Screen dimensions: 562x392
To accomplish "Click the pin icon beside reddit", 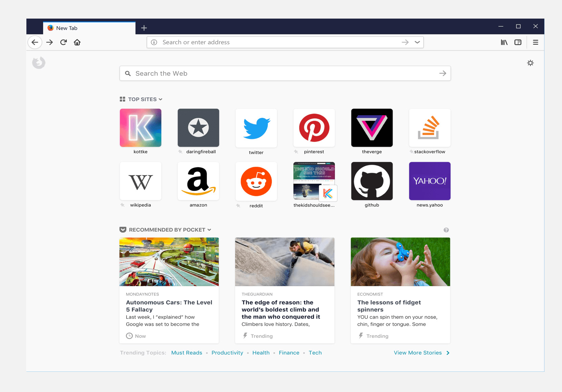I will coord(238,205).
